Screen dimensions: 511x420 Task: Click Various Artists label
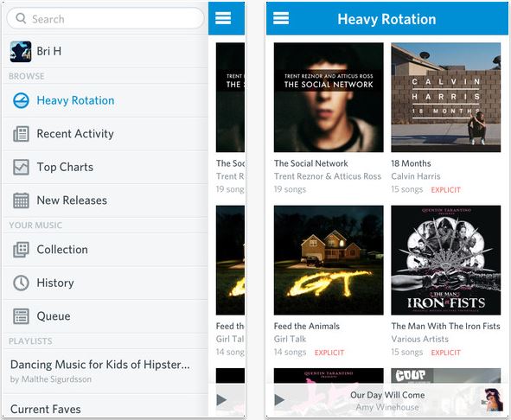[419, 339]
